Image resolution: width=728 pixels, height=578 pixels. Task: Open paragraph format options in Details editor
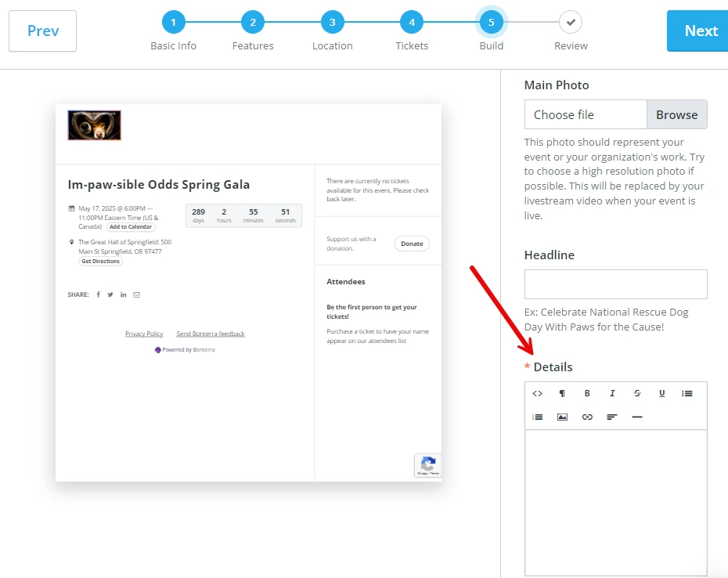pos(562,393)
